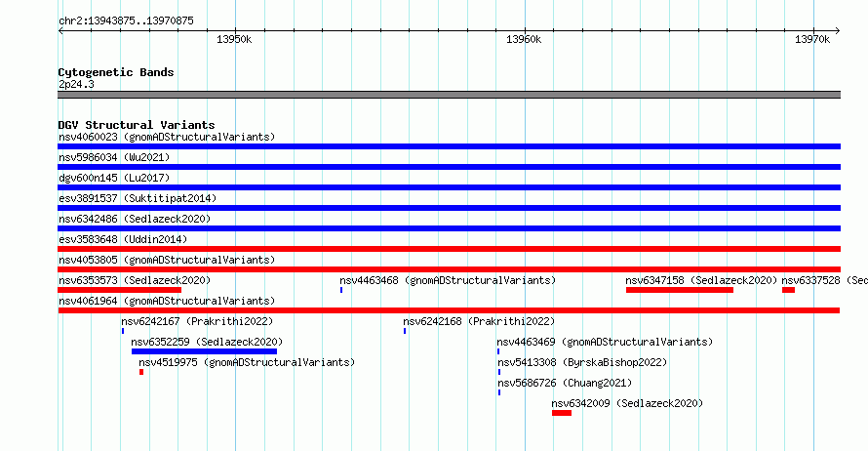This screenshot has height=451, width=868.
Task: Open the nsv5986034 (Wu2021) label
Action: [x=114, y=157]
